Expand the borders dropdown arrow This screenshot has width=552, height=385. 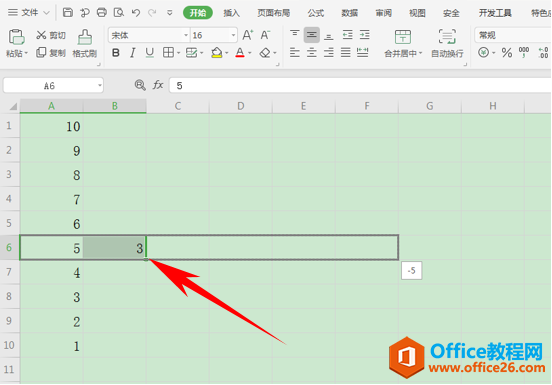178,53
